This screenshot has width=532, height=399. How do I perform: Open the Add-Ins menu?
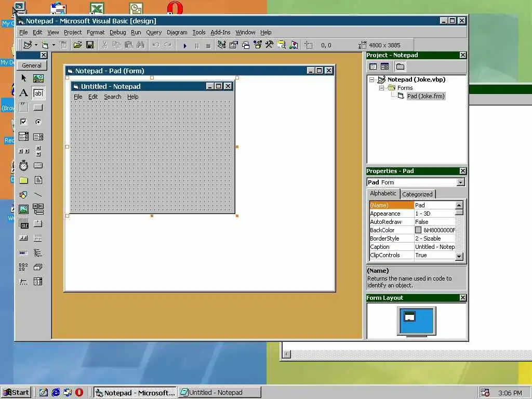point(220,32)
